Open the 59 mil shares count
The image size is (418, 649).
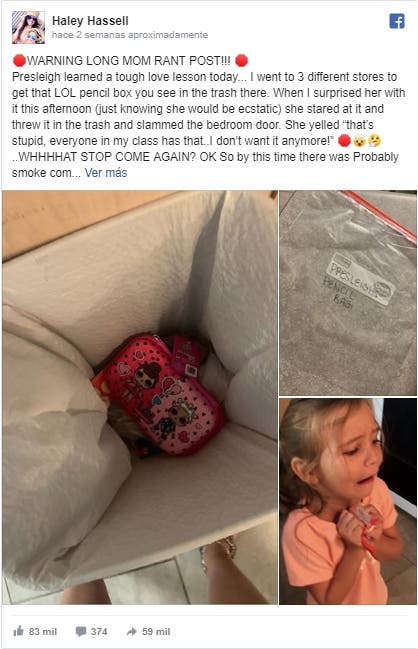[x=156, y=632]
